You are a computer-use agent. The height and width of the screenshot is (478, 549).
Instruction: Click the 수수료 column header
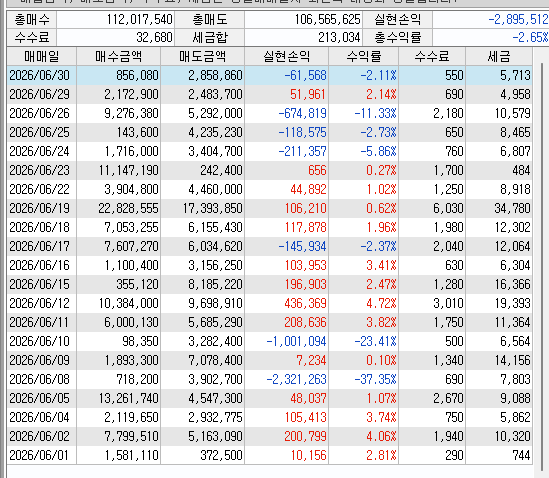tap(432, 56)
